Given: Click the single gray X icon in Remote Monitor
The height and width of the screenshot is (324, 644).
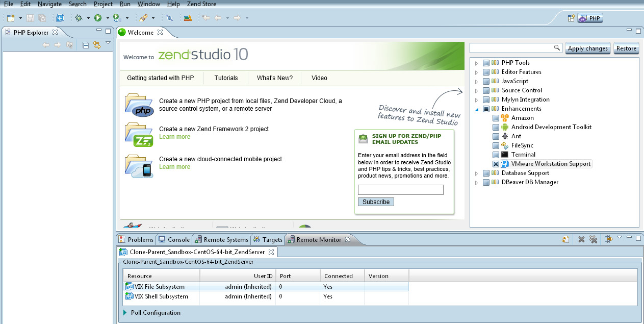Looking at the screenshot, I should [x=581, y=239].
